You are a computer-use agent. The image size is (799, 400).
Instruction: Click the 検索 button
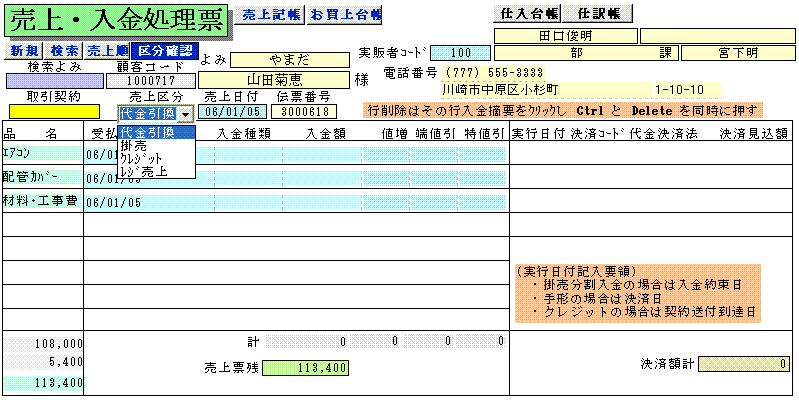64,50
